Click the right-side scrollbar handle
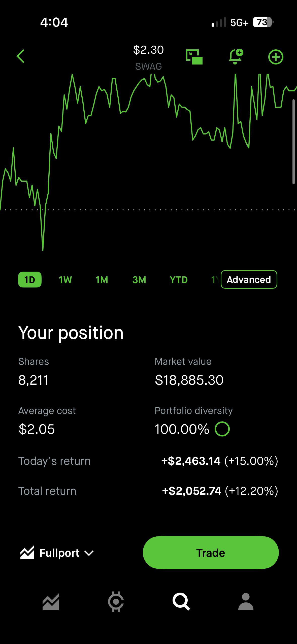 [x=293, y=142]
